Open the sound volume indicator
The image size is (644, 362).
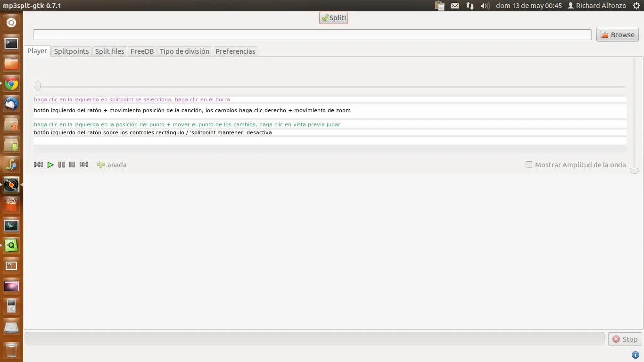pyautogui.click(x=485, y=6)
